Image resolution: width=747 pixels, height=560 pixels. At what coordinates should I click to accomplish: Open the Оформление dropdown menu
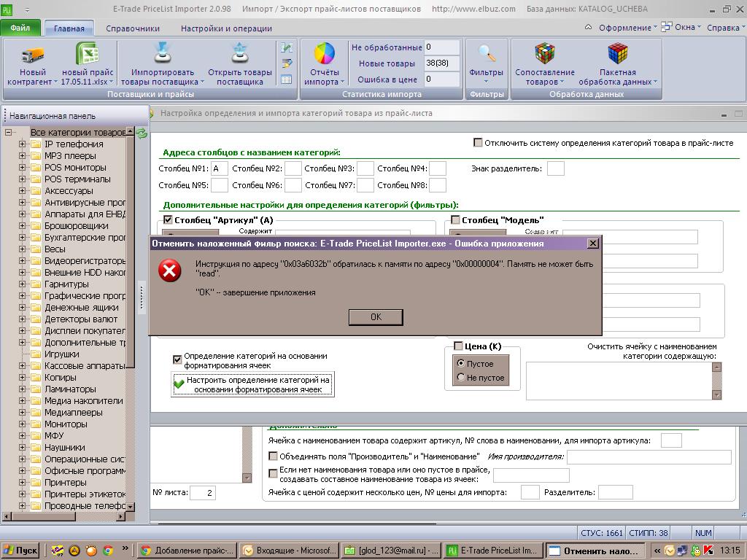tap(627, 28)
